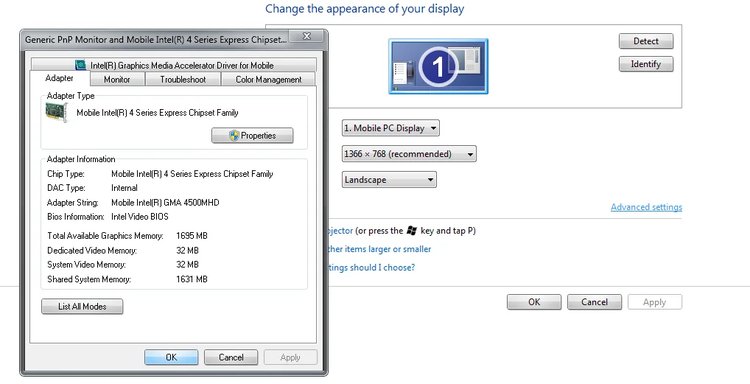Open the Troubleshoot tab
The image size is (750, 384).
pyautogui.click(x=183, y=79)
